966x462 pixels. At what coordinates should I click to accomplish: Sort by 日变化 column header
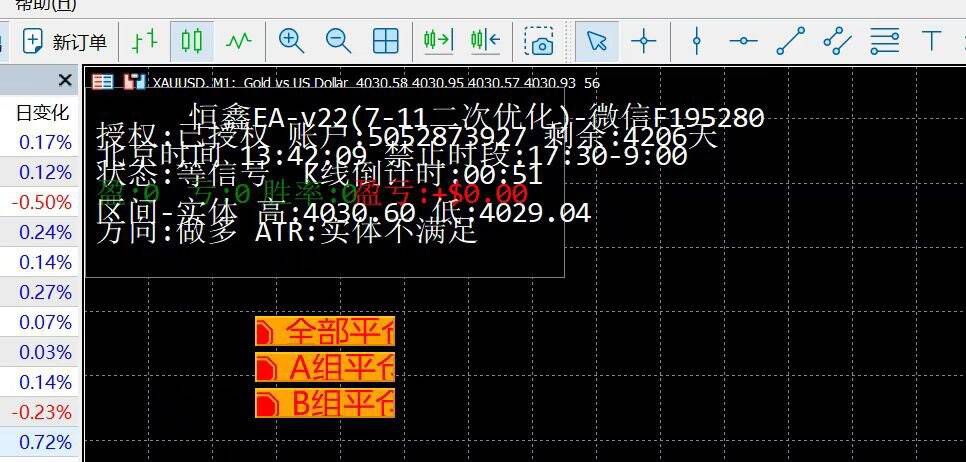click(x=43, y=113)
